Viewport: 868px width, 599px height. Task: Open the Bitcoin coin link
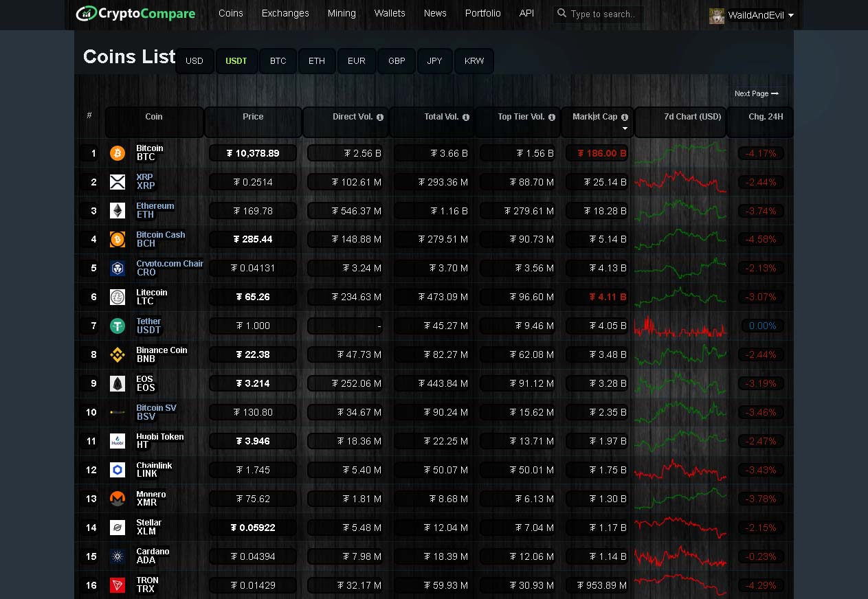[150, 148]
